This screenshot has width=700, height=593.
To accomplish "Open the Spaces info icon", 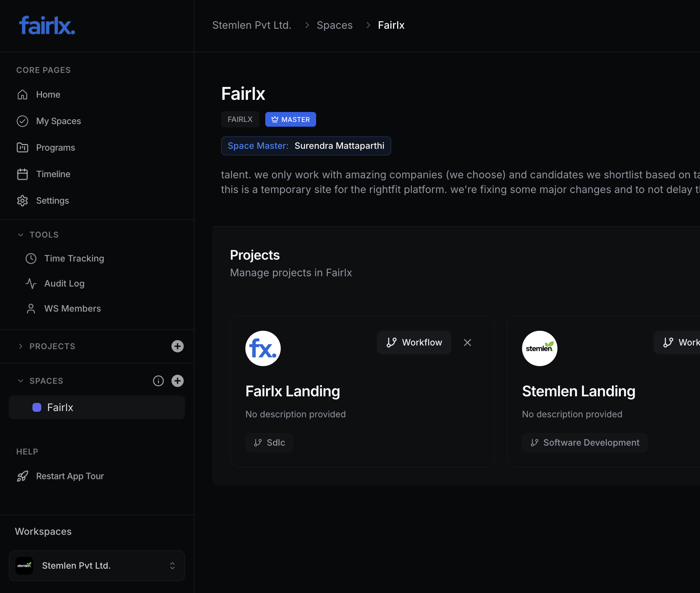I will point(158,381).
